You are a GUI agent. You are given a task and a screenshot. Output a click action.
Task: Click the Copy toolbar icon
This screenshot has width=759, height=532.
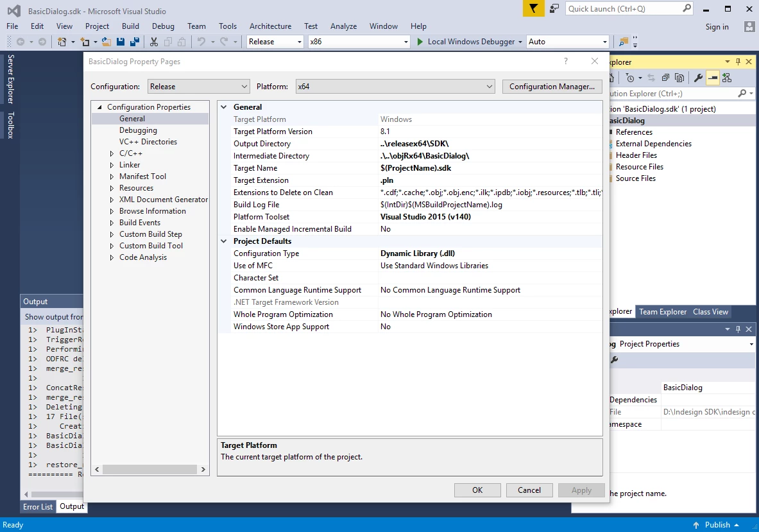168,42
